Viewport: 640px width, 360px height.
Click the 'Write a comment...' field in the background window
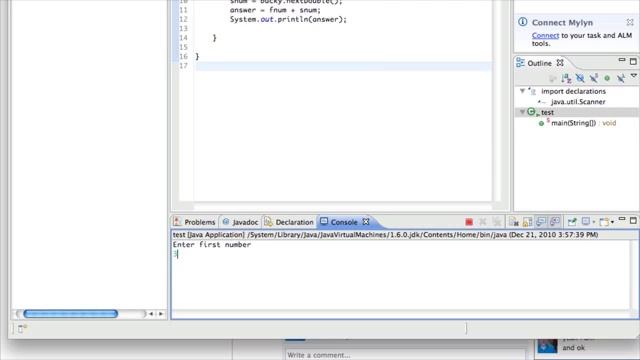coord(405,355)
